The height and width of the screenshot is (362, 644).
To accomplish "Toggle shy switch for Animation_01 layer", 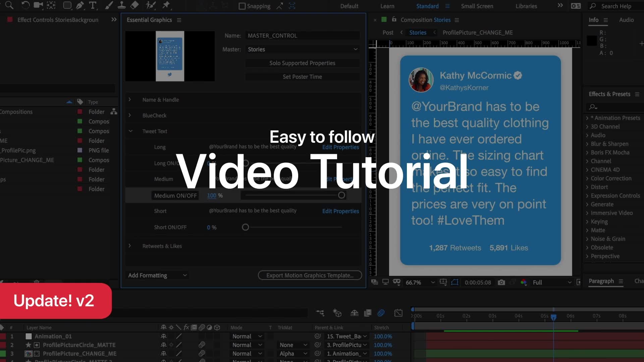I will 164,336.
